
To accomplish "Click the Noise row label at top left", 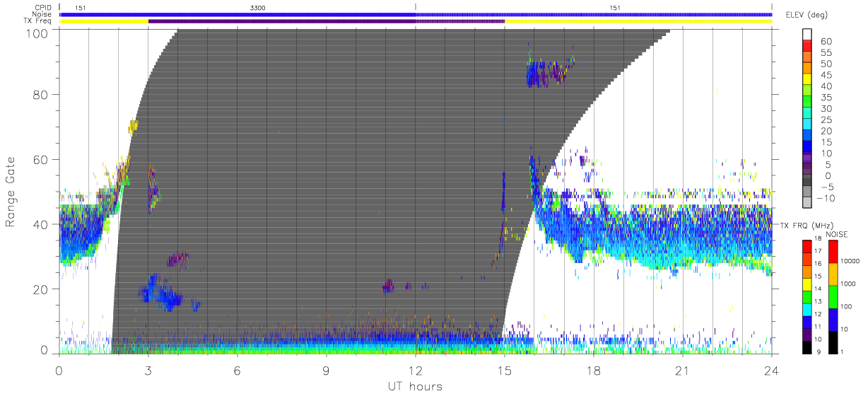I will (42, 14).
